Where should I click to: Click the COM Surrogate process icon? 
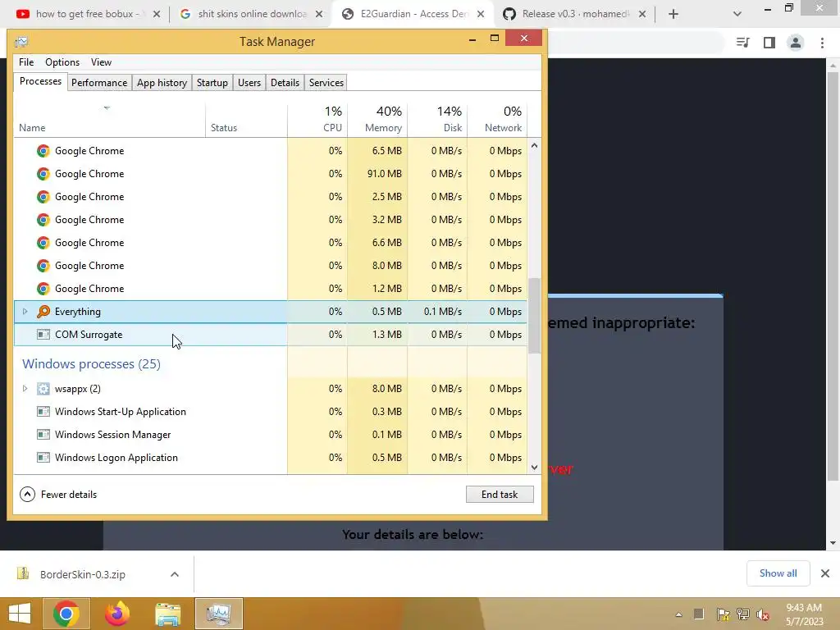43,335
